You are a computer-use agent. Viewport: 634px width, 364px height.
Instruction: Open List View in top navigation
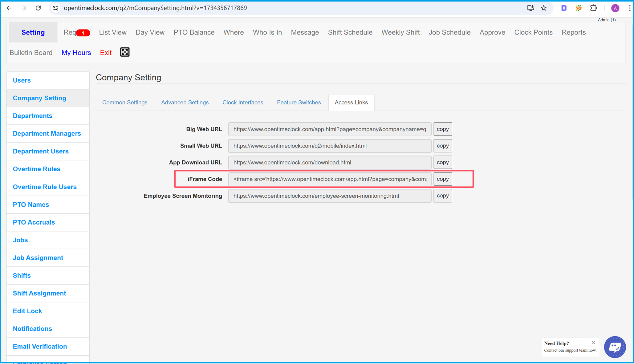(113, 32)
